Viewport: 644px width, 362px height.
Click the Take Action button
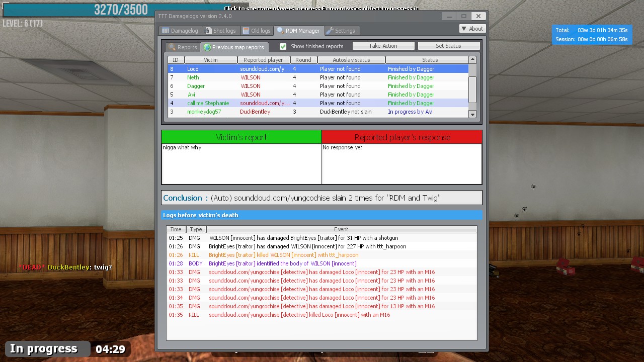pos(383,46)
